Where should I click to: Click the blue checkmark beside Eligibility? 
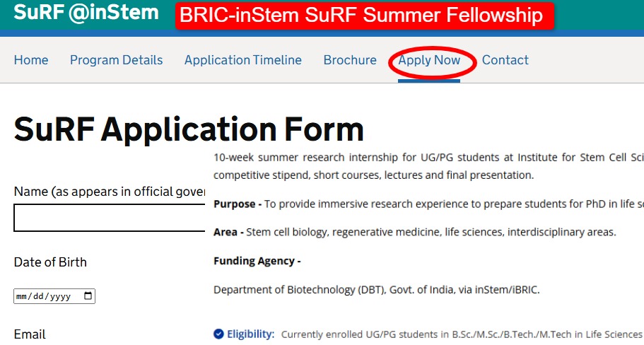click(x=218, y=334)
